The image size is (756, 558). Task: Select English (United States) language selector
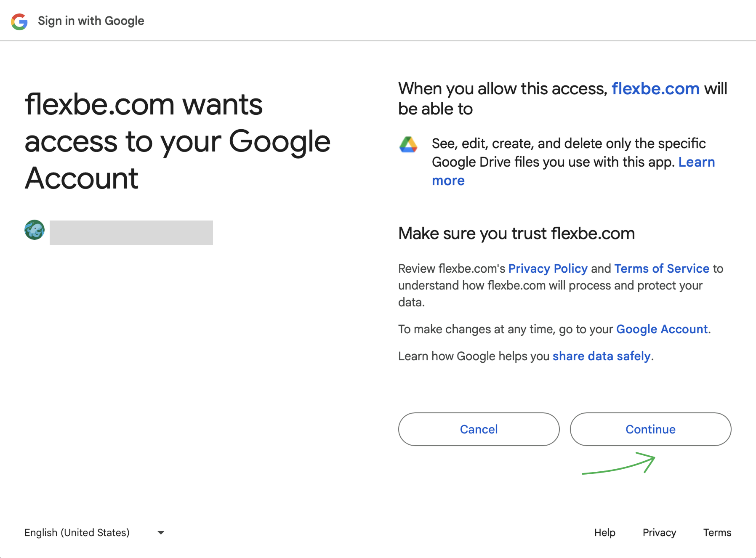point(77,533)
